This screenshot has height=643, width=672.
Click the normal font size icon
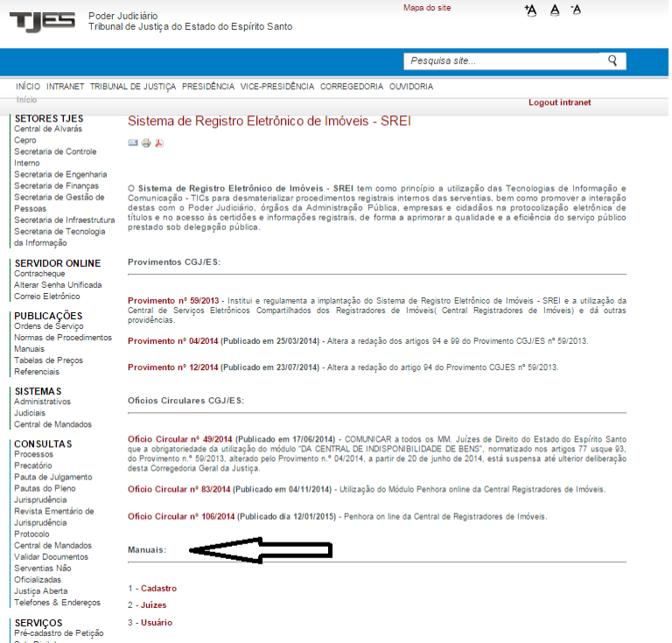click(x=555, y=10)
